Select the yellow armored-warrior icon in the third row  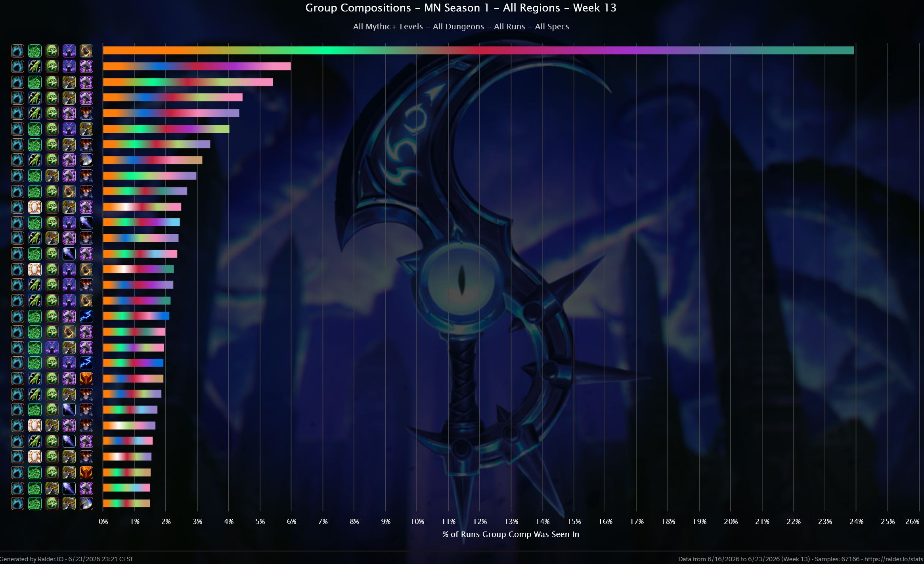click(x=69, y=82)
